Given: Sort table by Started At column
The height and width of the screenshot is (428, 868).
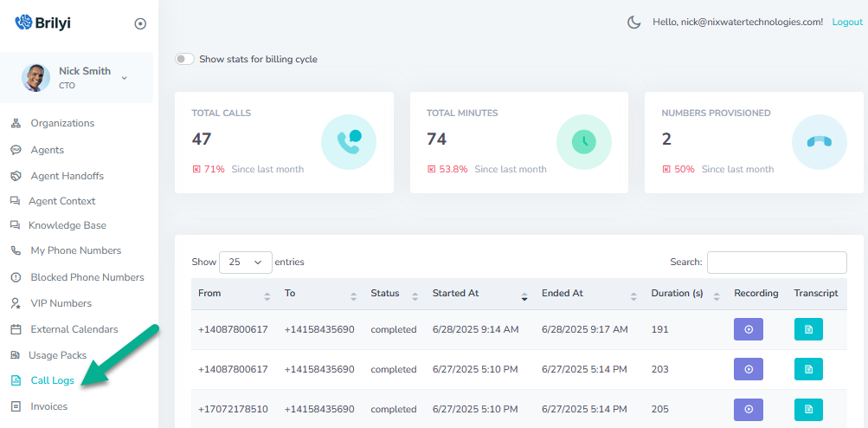Looking at the screenshot, I should (479, 294).
